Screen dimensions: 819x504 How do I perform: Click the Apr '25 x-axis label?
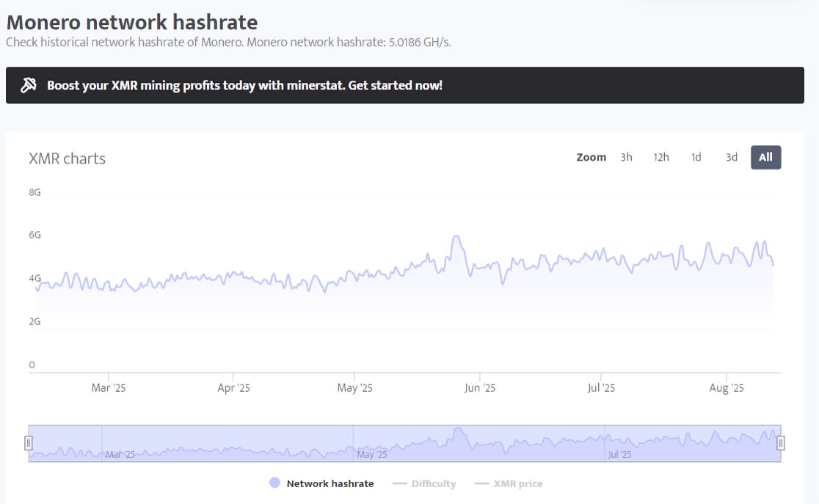(233, 388)
